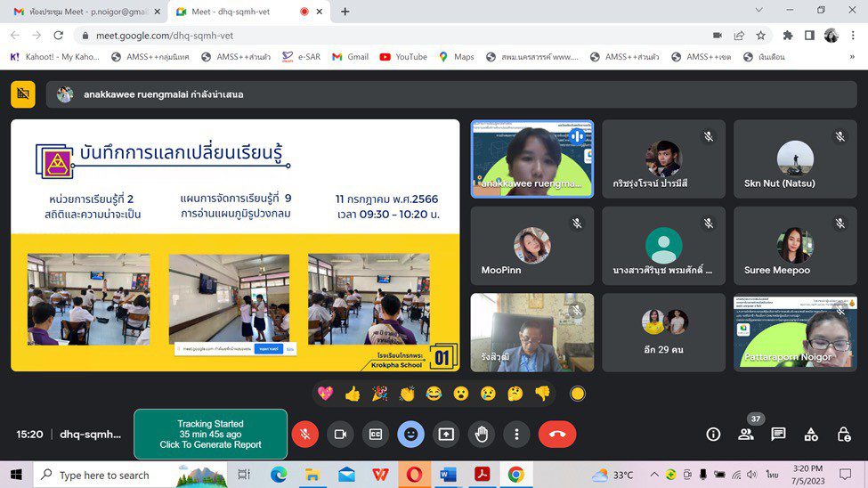Image resolution: width=868 pixels, height=488 pixels.
Task: Open the Windows Start menu
Action: [16, 475]
